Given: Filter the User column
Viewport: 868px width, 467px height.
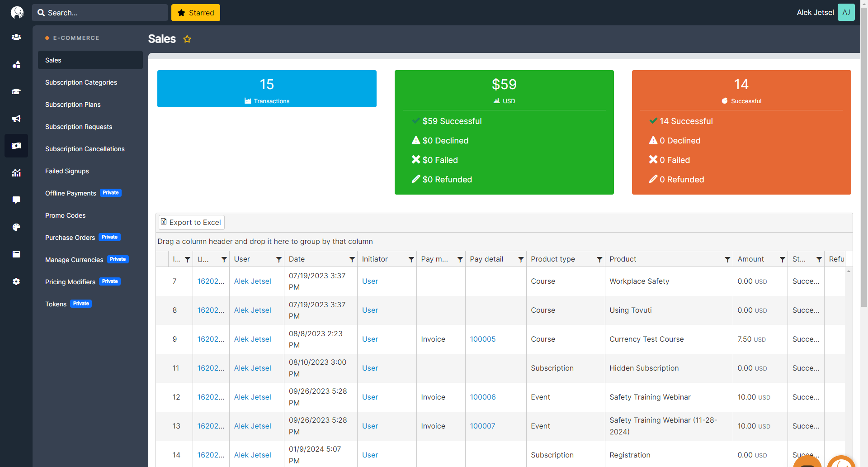Looking at the screenshot, I should click(x=279, y=259).
